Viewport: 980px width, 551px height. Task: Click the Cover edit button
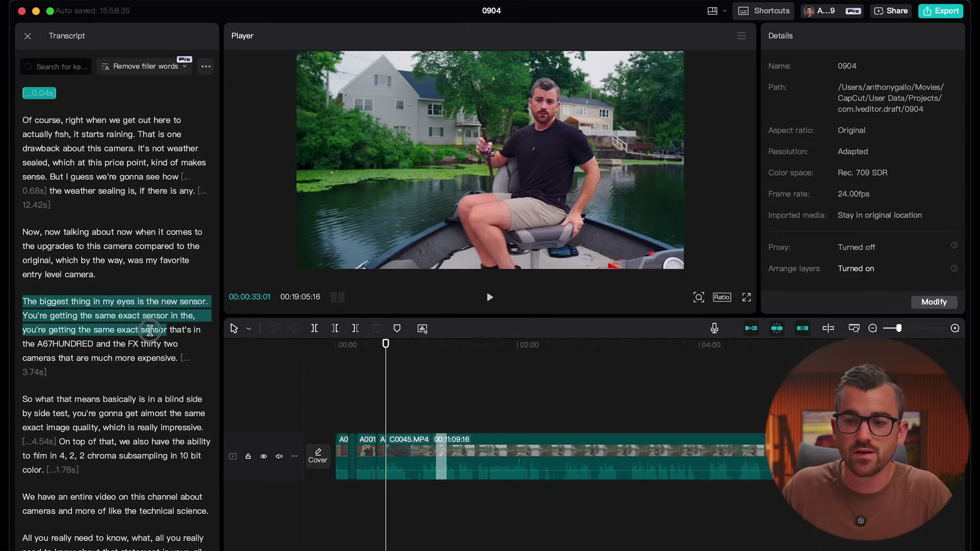[x=317, y=456]
